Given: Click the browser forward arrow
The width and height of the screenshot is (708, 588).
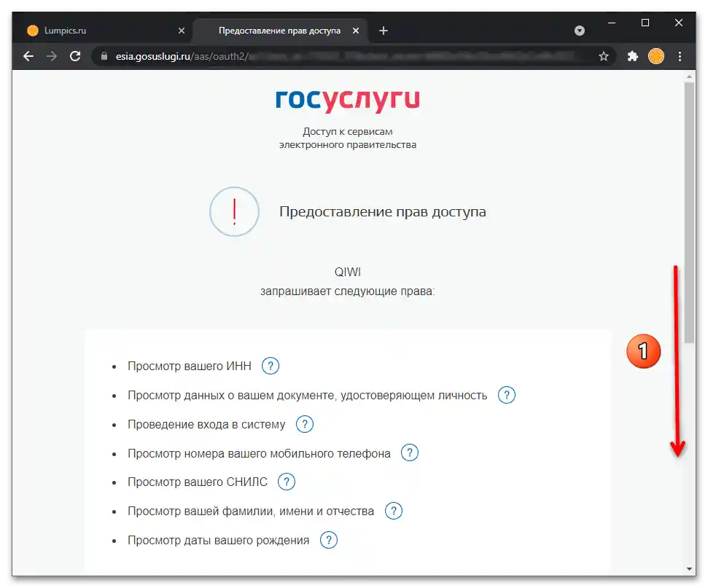Looking at the screenshot, I should [52, 56].
